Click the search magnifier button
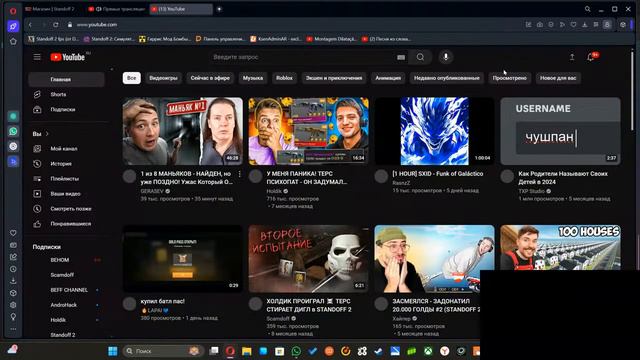Screen dimensions: 640x360 click(420, 57)
